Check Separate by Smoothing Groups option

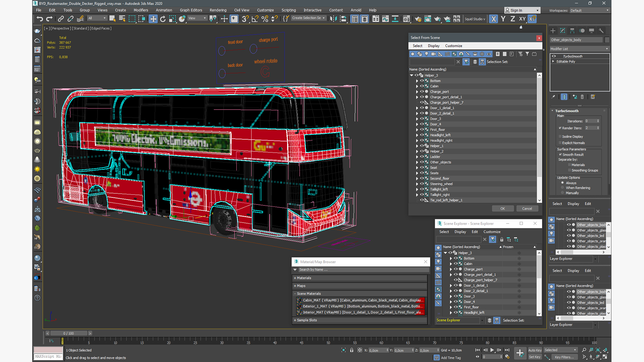click(x=570, y=170)
